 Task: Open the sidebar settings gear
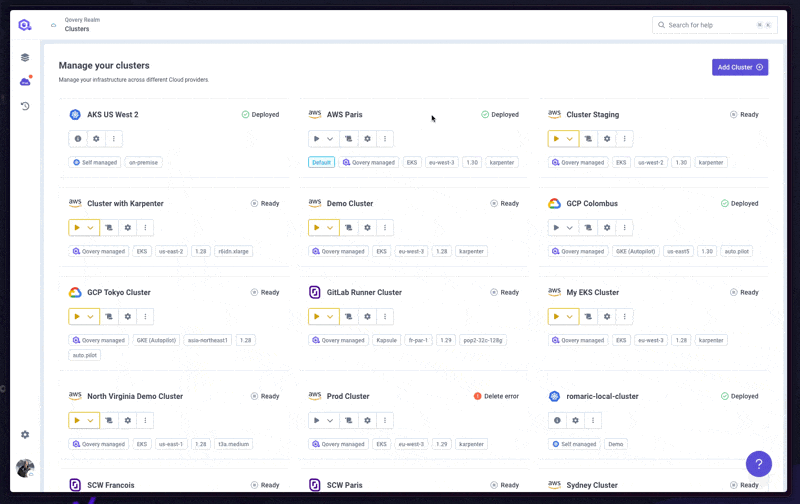(25, 435)
